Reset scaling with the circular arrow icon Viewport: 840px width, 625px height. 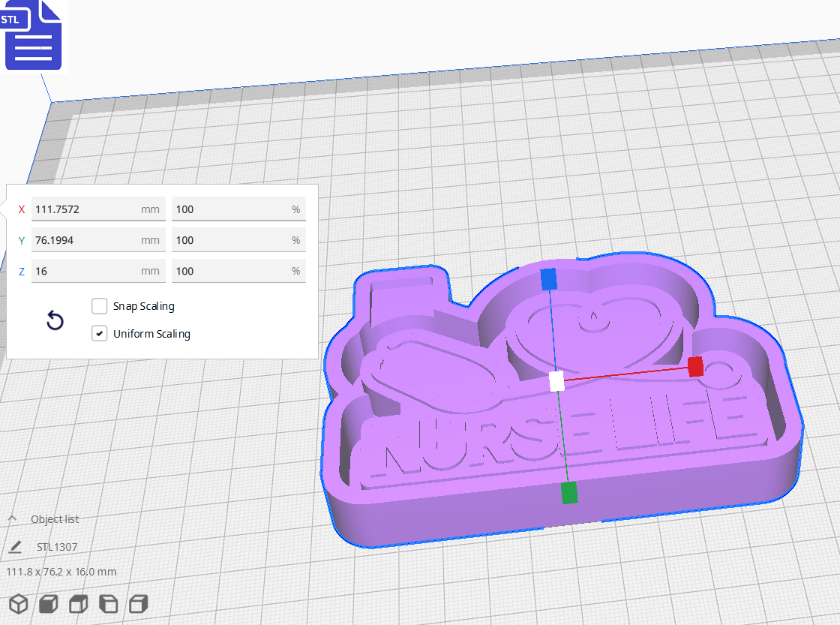click(x=54, y=320)
